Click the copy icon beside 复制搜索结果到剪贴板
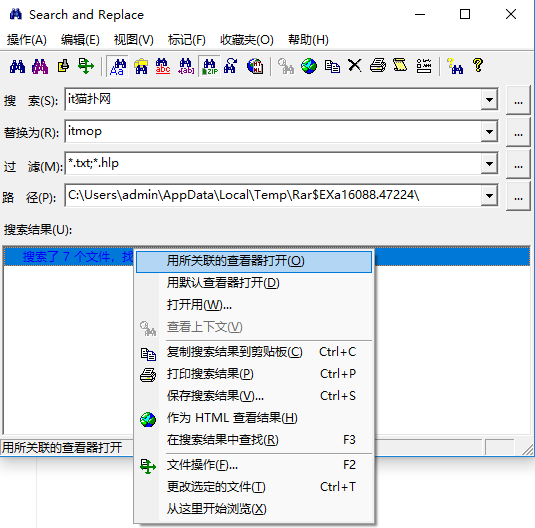This screenshot has width=535, height=528. pos(148,354)
